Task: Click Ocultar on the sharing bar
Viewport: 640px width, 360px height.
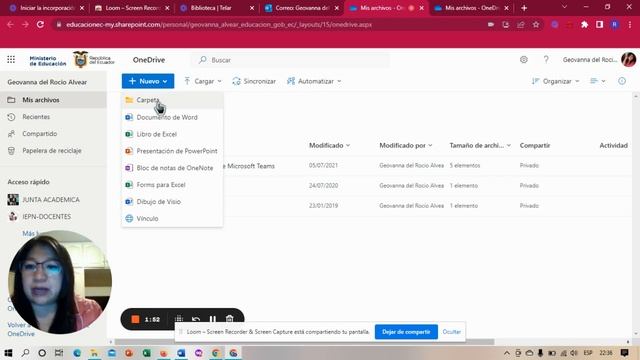Action: (x=451, y=332)
